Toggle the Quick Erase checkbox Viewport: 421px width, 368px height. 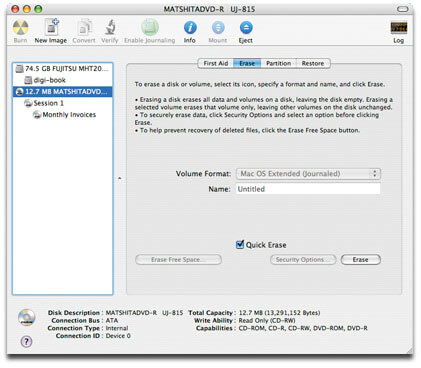coord(240,244)
